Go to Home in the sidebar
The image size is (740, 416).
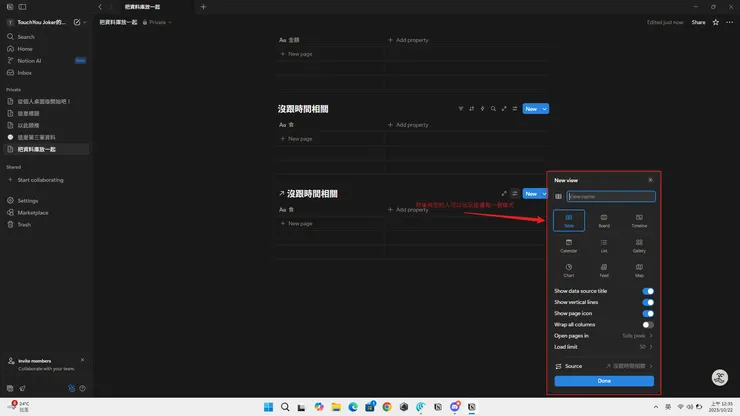46,49
